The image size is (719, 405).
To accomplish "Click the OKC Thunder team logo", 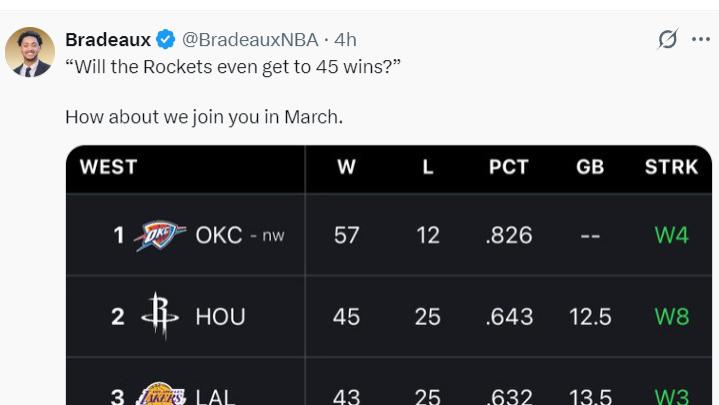I will pos(160,236).
